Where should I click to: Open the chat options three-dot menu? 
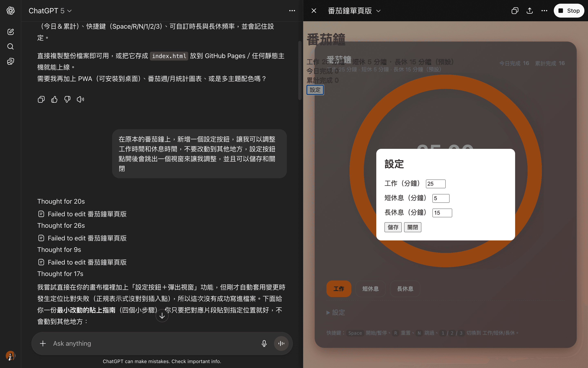(x=292, y=11)
